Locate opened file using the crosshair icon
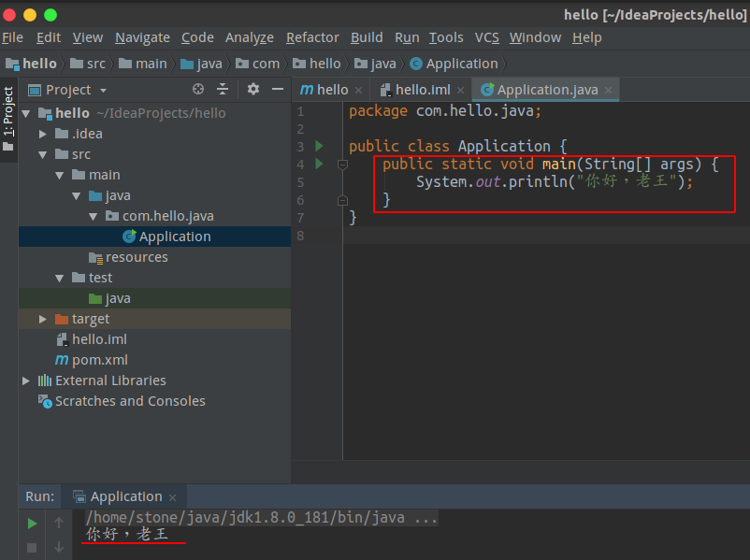The width and height of the screenshot is (750, 560). [196, 89]
